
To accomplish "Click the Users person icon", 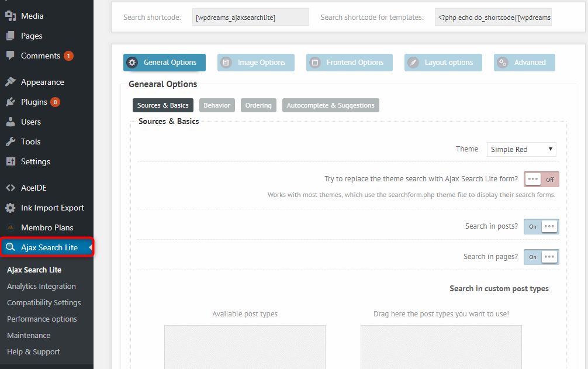I will pyautogui.click(x=11, y=122).
